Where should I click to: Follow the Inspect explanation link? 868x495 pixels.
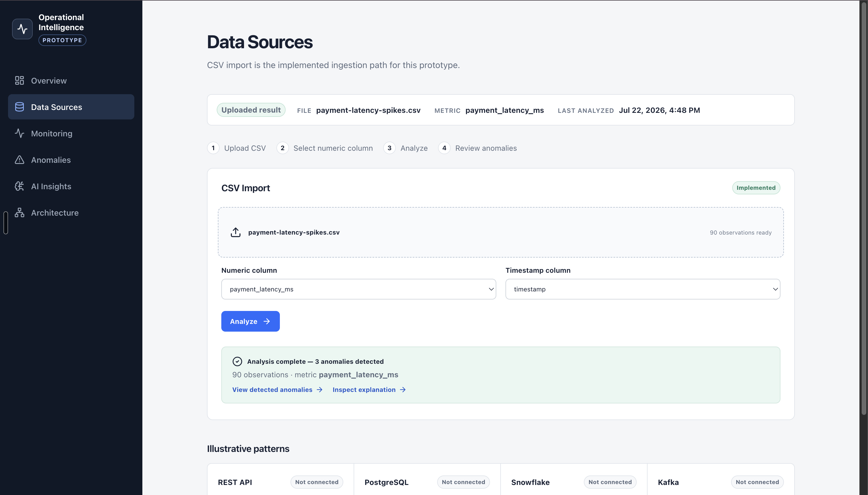coord(369,390)
